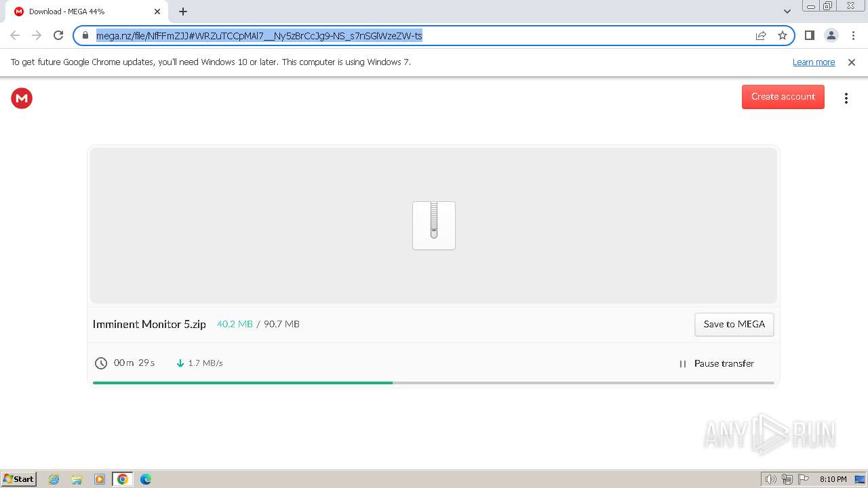Open the Windows Start menu

point(19,479)
